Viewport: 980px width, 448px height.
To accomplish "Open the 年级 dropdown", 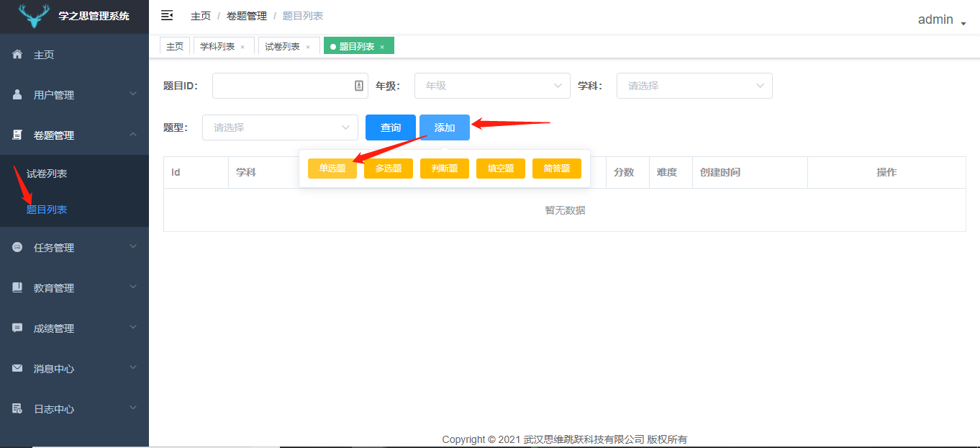I will click(492, 86).
